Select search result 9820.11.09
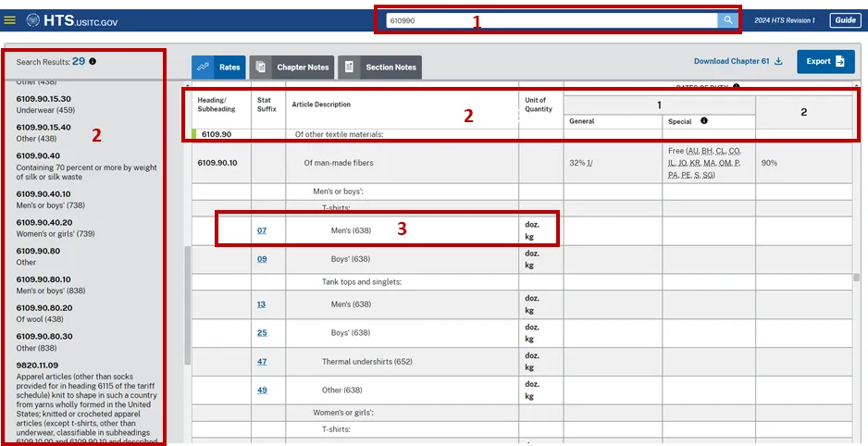The width and height of the screenshot is (868, 446). click(87, 403)
